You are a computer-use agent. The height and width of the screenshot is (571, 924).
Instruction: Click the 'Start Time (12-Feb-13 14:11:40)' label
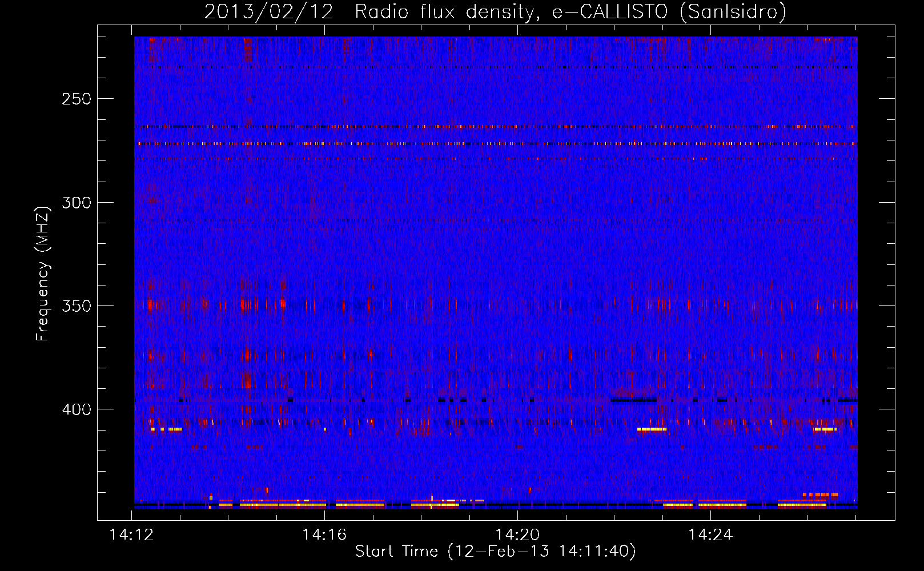495,552
